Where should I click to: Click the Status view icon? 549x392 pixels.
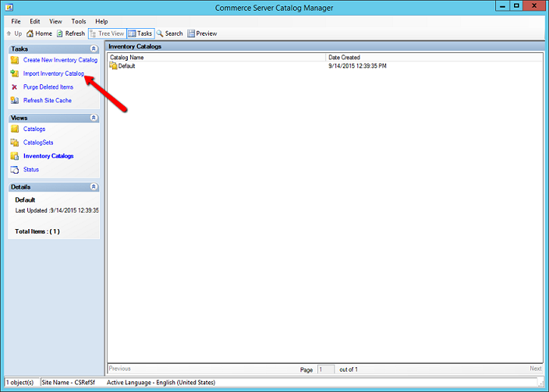pos(15,169)
